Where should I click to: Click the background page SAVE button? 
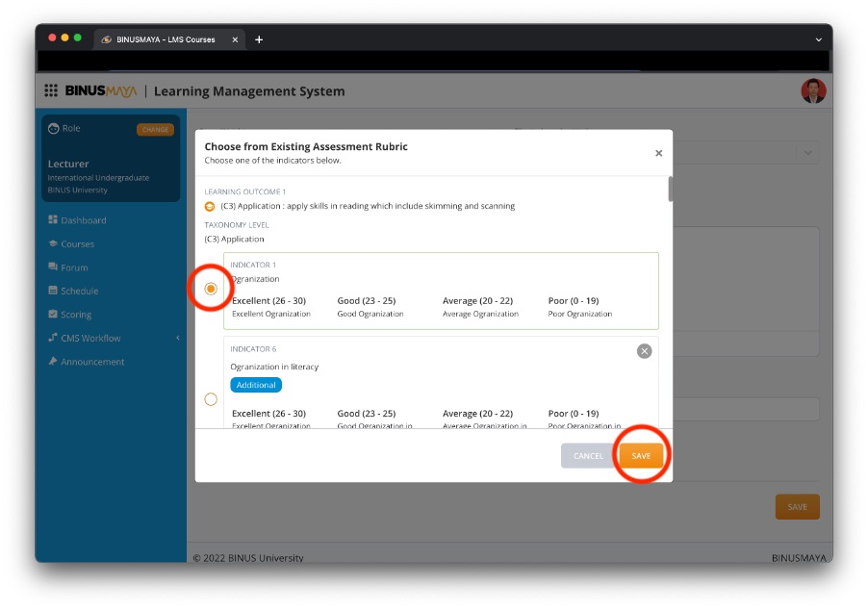(x=797, y=506)
